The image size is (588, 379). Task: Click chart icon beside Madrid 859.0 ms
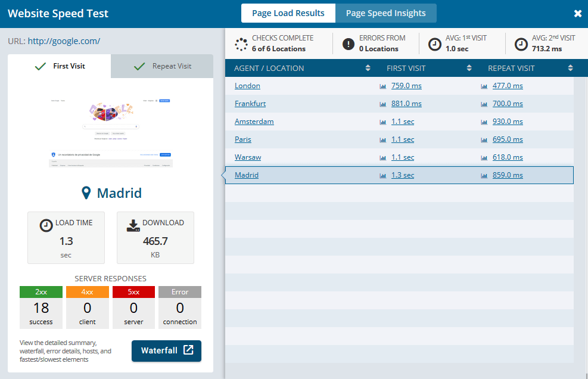point(484,176)
